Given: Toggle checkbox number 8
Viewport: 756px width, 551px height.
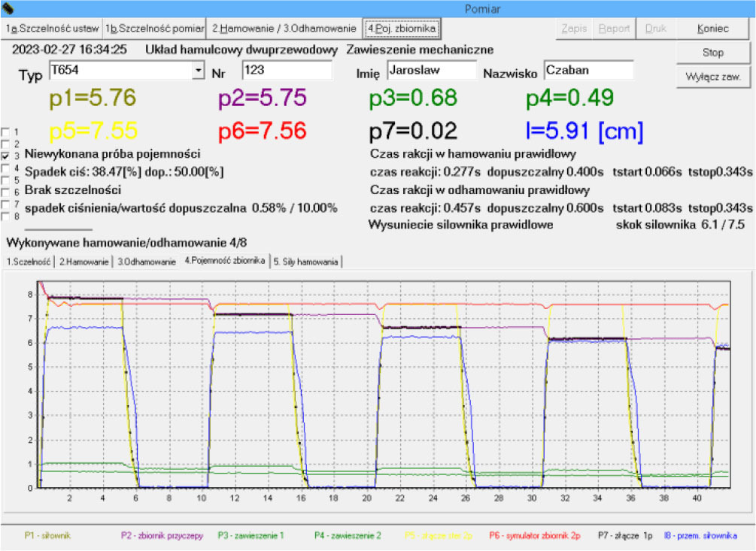Looking at the screenshot, I should click(x=6, y=216).
